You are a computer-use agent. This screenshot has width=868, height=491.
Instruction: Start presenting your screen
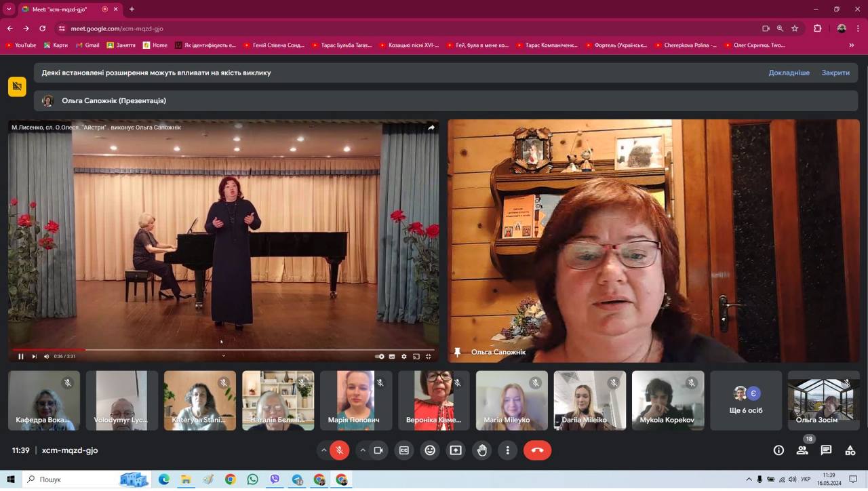point(456,450)
